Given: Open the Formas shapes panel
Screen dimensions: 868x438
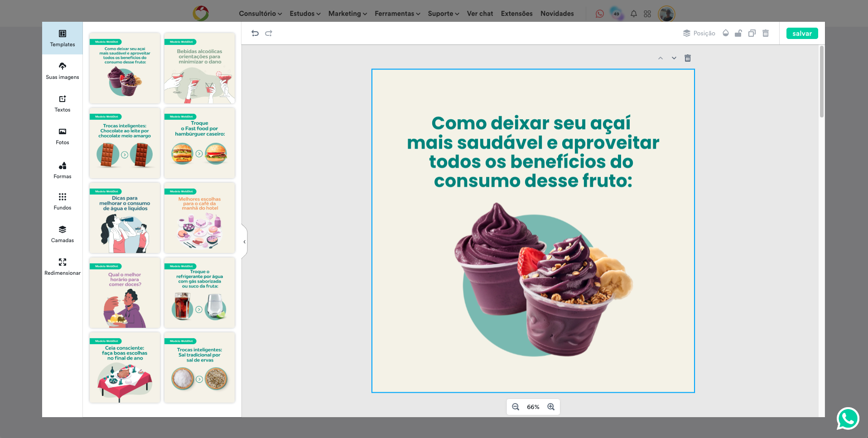Looking at the screenshot, I should point(63,170).
